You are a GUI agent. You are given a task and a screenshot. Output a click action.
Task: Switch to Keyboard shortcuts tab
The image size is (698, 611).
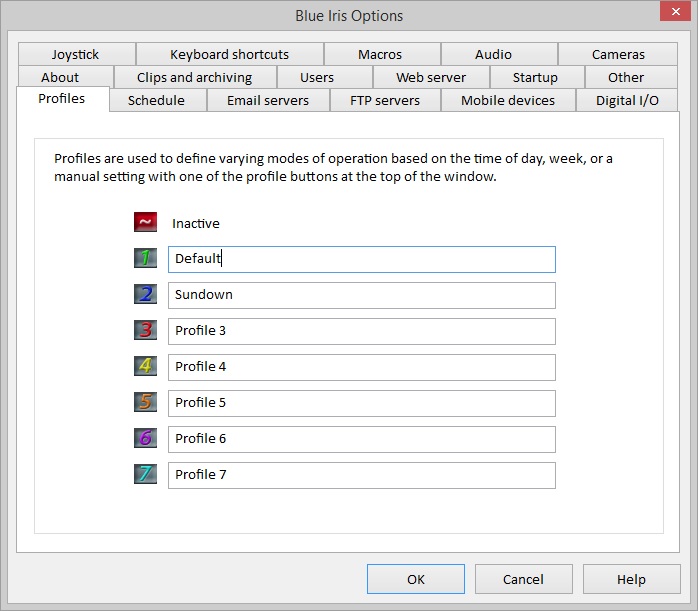230,54
